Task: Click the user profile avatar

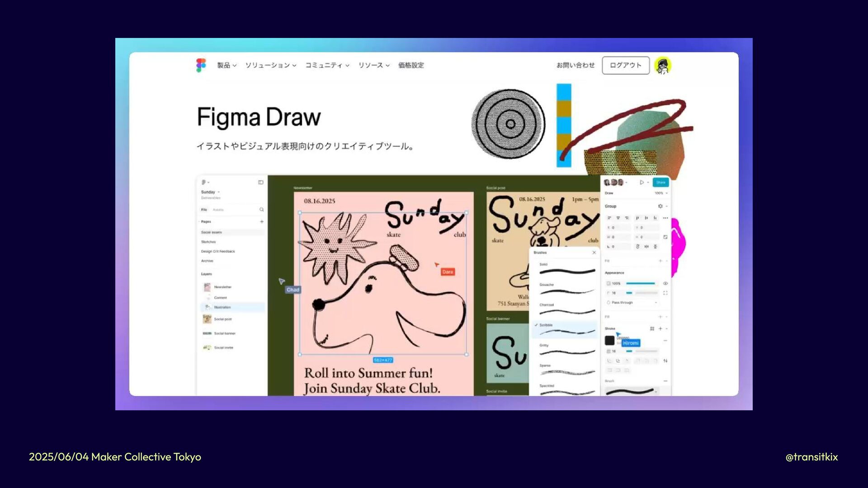Action: (663, 66)
